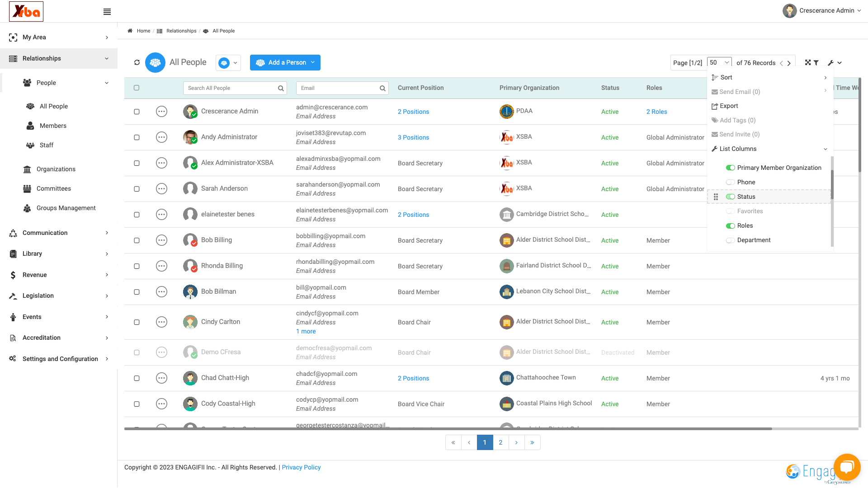
Task: Open the chat support bubble
Action: click(x=847, y=467)
